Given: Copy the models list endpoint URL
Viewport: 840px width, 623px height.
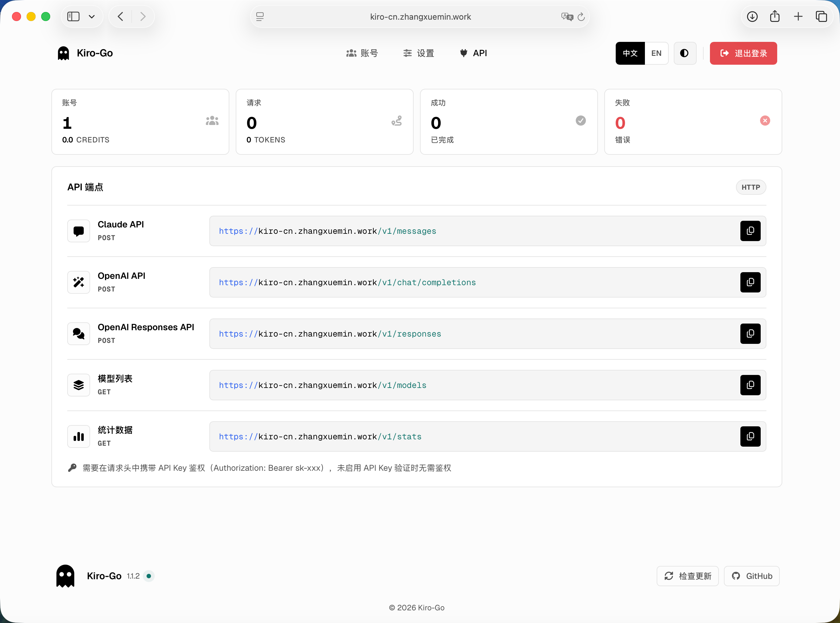Looking at the screenshot, I should (x=750, y=385).
